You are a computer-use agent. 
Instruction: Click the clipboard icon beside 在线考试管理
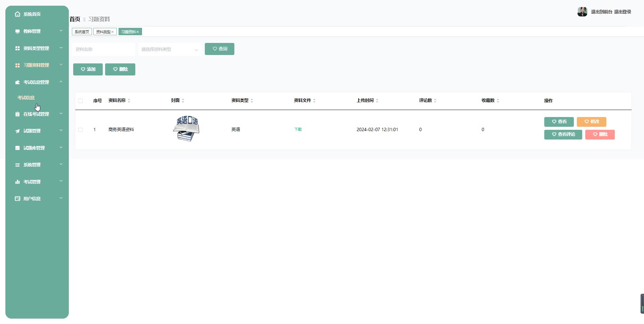pos(17,114)
